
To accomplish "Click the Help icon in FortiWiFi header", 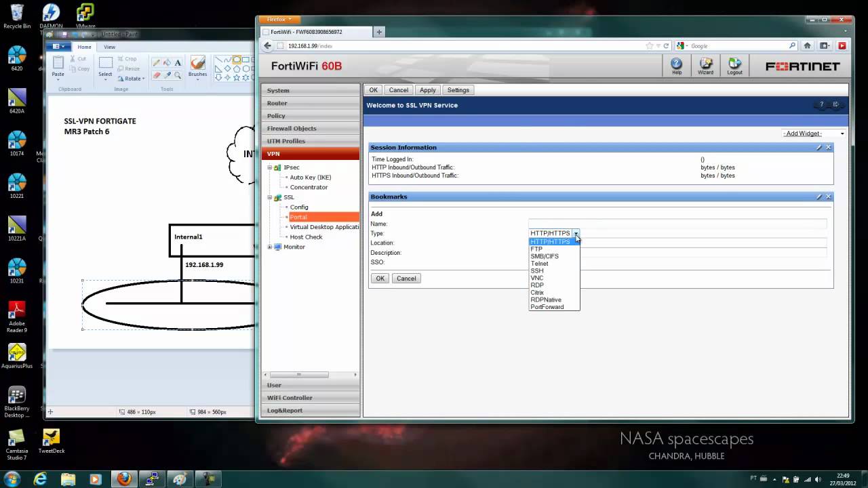I will click(676, 65).
